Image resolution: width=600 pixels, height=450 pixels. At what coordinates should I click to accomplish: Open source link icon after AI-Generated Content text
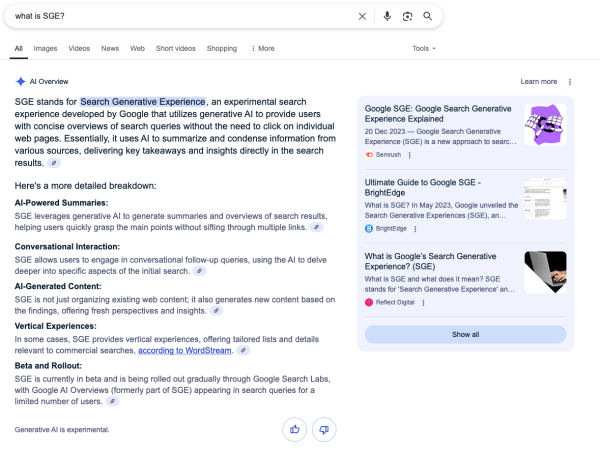[216, 311]
